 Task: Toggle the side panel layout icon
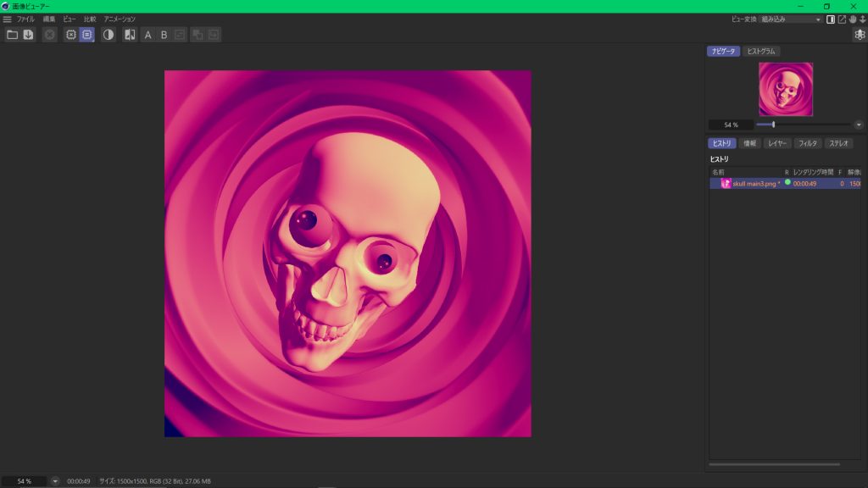pyautogui.click(x=831, y=19)
